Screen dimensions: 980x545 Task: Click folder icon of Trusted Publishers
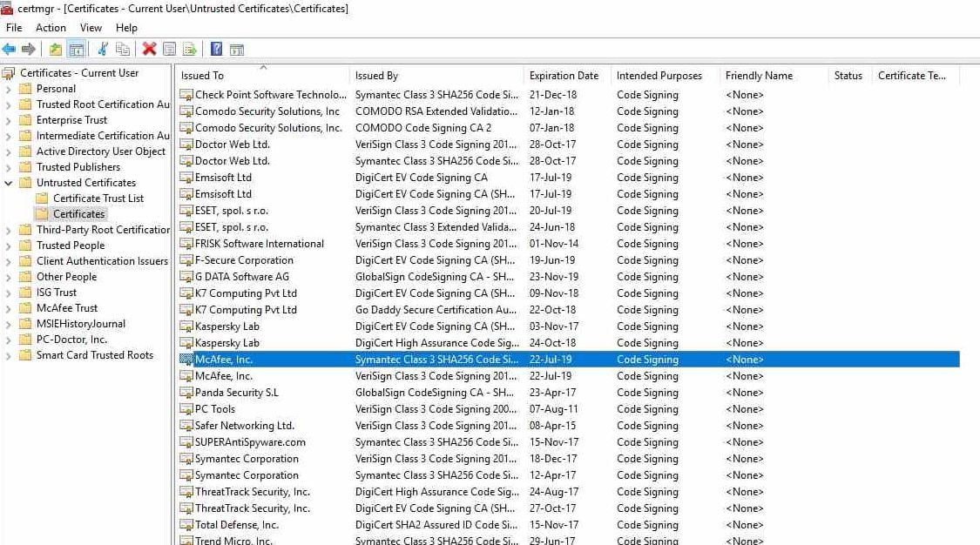pos(25,166)
